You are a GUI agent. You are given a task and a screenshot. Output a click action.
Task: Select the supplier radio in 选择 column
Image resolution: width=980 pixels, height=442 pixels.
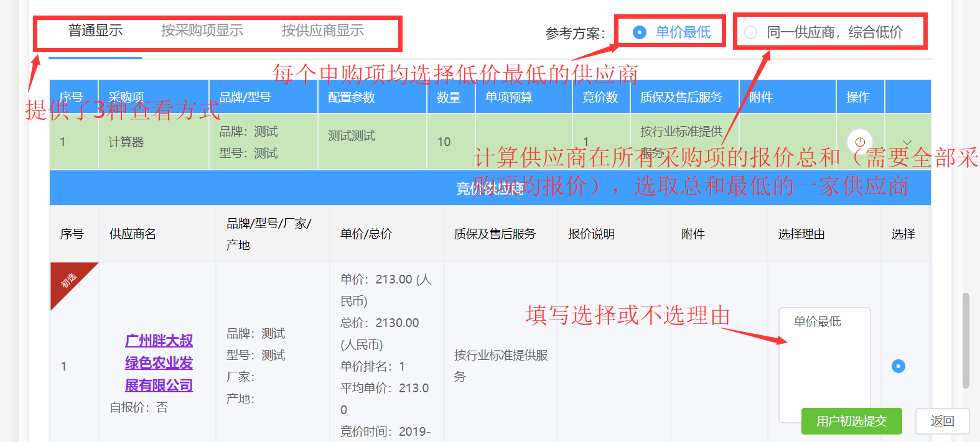click(x=898, y=366)
